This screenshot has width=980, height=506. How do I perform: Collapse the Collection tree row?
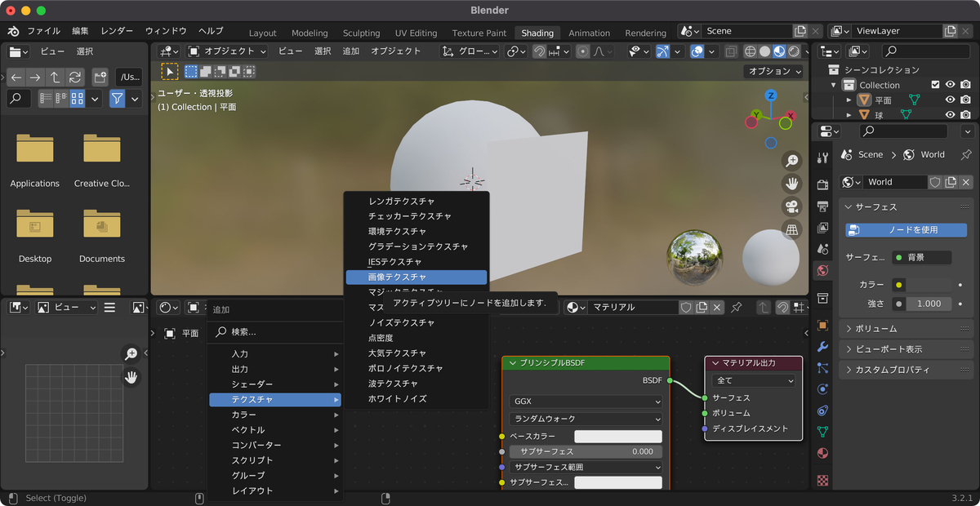(834, 85)
